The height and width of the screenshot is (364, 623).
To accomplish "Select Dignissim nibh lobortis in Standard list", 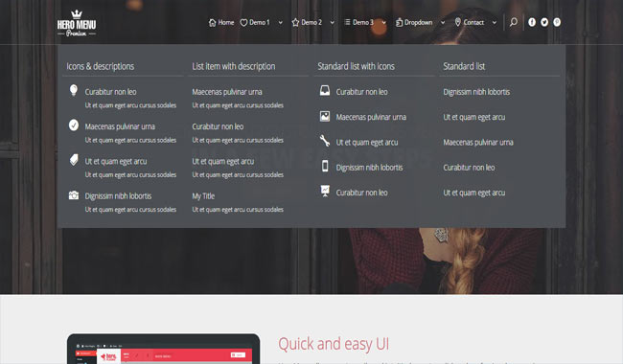I will 476,92.
